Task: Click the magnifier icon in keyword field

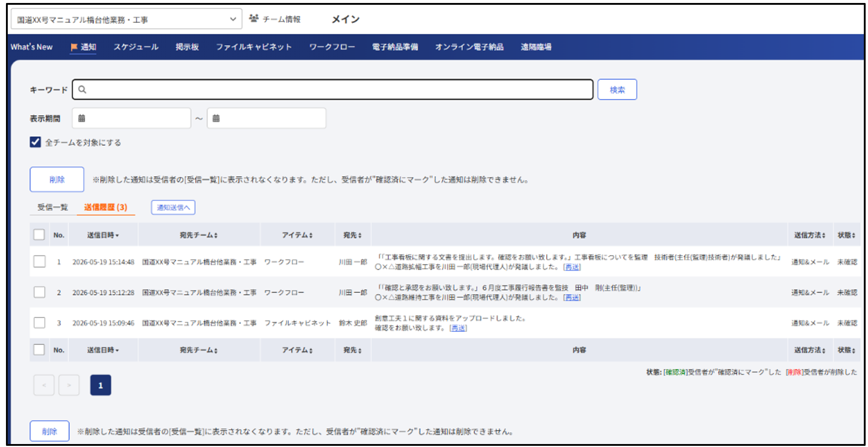Action: coord(83,89)
